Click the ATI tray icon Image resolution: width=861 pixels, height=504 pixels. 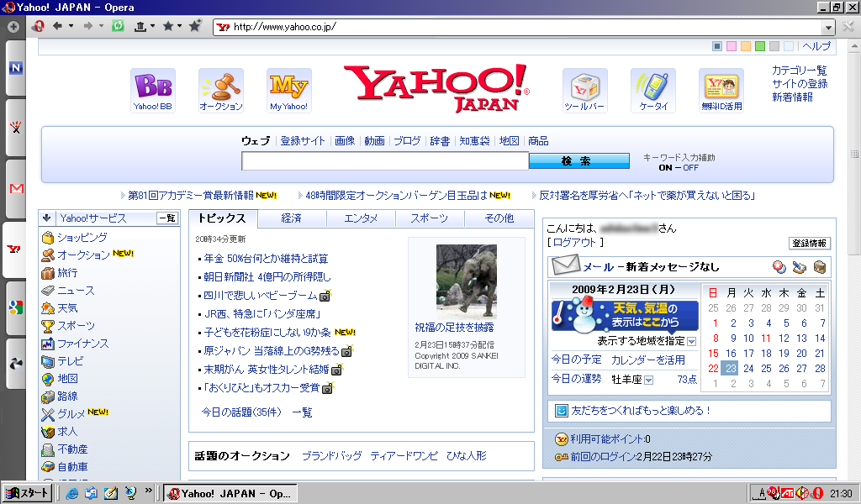[787, 494]
